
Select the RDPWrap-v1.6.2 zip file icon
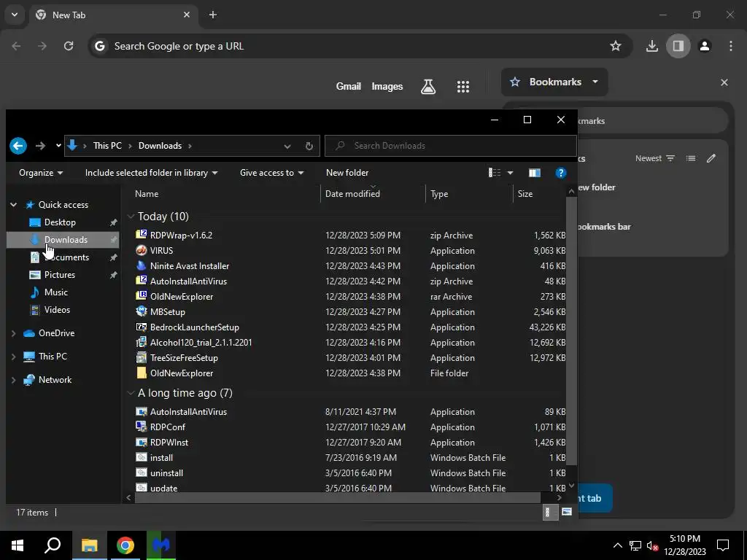(141, 235)
